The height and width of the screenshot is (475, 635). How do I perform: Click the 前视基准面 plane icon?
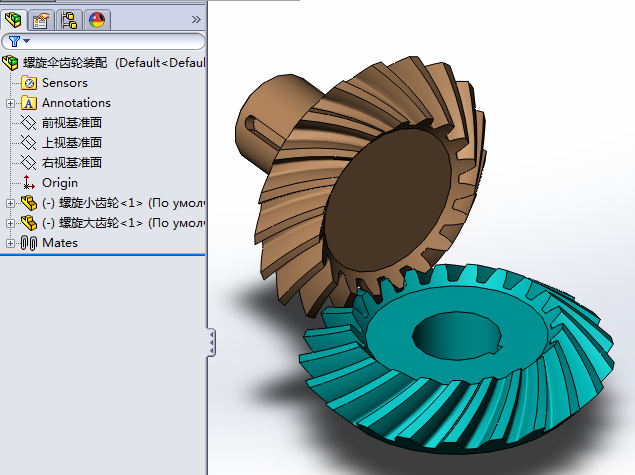coord(28,123)
